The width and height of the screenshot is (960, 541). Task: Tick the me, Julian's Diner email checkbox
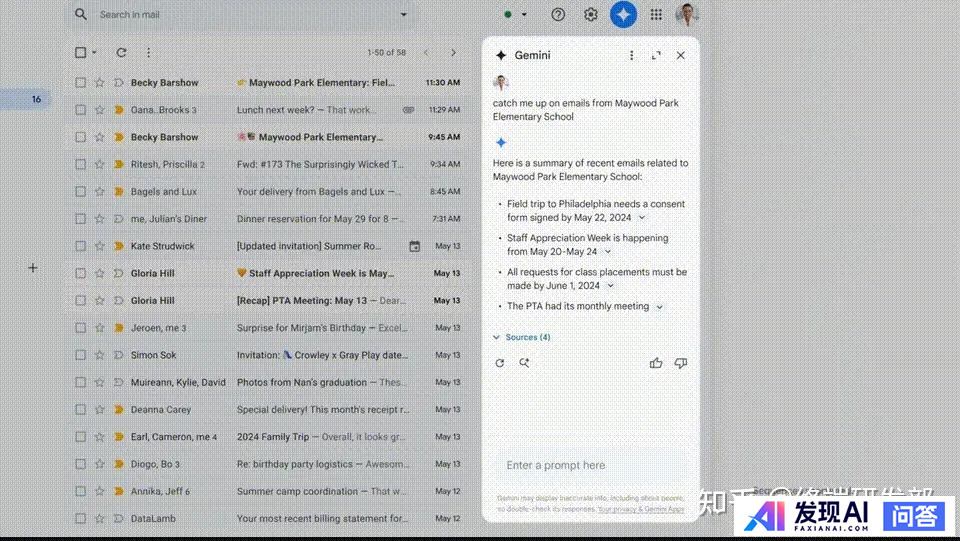[80, 218]
